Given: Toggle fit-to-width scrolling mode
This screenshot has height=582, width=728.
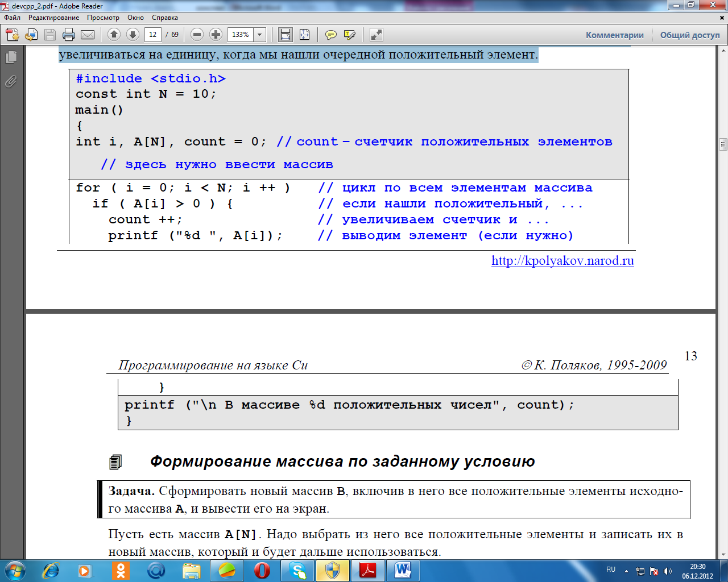Looking at the screenshot, I should [286, 35].
